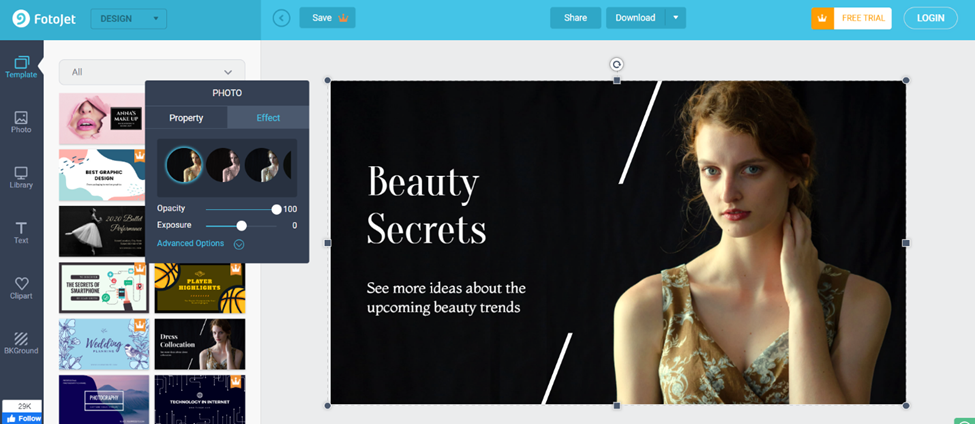This screenshot has height=424, width=975.
Task: Open the Photo sidebar panel
Action: pos(21,122)
